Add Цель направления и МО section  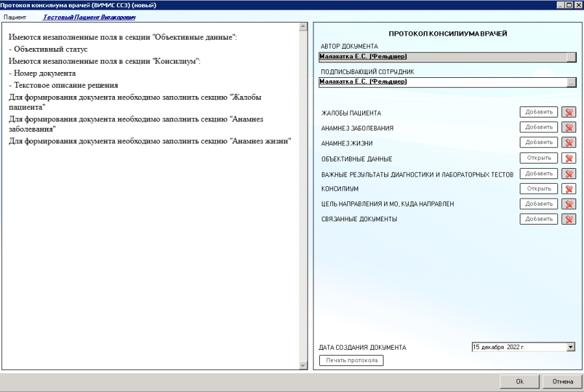539,204
